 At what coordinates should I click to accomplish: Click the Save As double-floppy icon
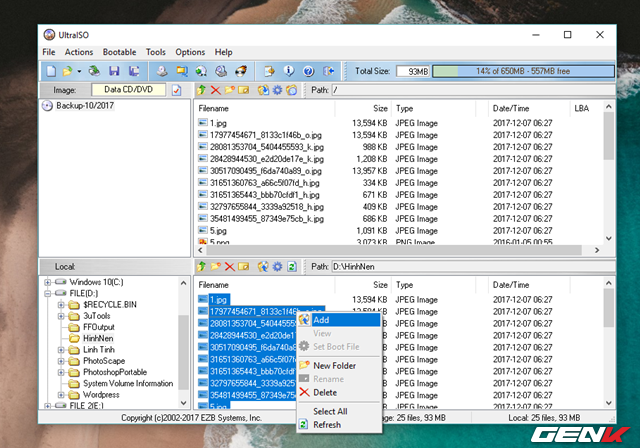click(134, 71)
